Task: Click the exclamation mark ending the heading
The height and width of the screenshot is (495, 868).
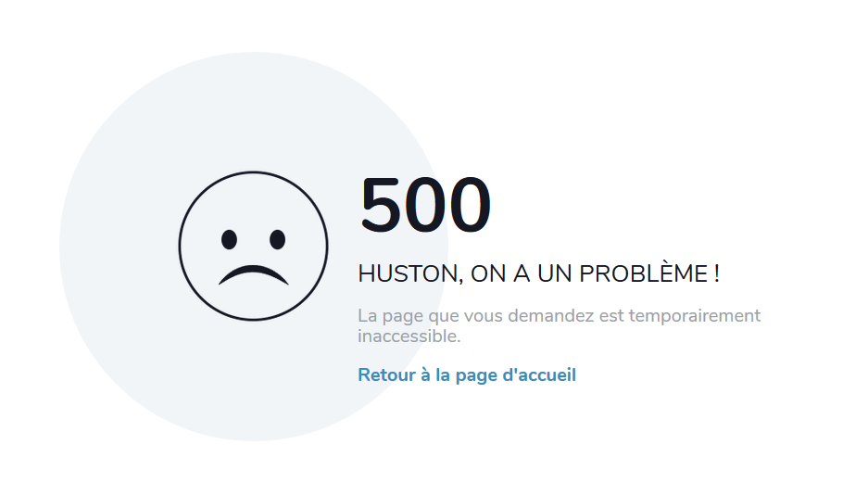Action: click(x=716, y=273)
